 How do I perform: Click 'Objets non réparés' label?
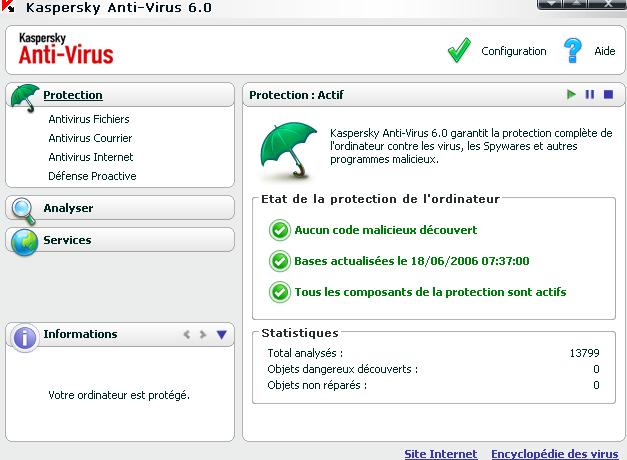coord(317,385)
